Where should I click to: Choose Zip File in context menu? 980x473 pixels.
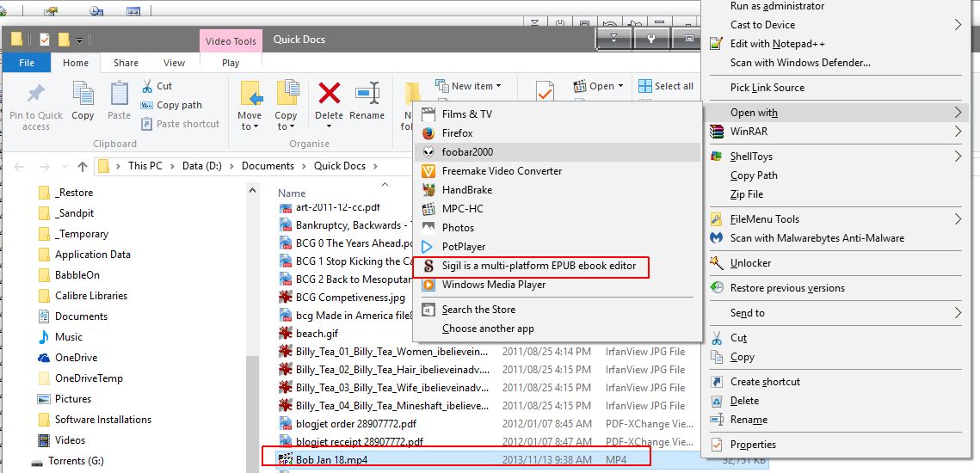pyautogui.click(x=746, y=194)
